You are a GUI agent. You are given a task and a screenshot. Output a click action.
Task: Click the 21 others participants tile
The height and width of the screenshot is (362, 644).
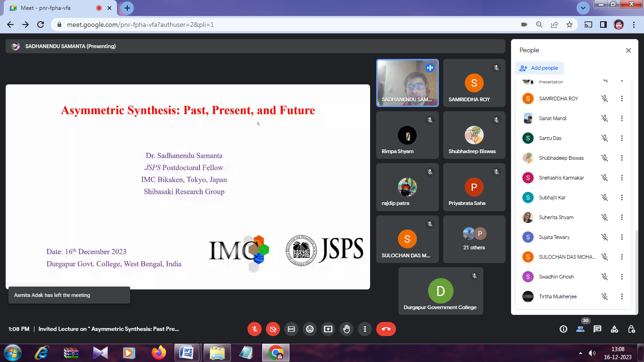pyautogui.click(x=474, y=239)
